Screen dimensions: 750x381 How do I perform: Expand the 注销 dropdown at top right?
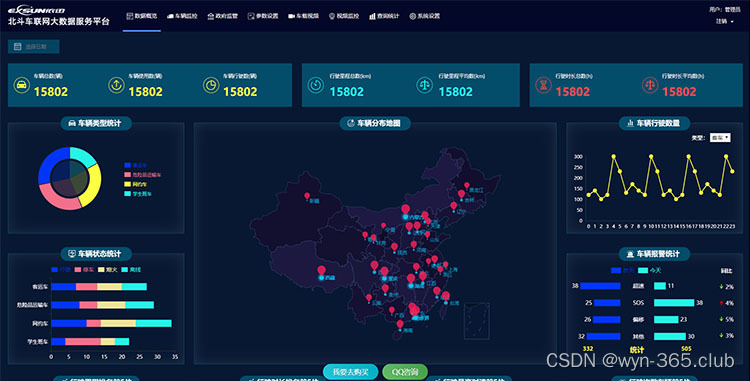point(725,22)
